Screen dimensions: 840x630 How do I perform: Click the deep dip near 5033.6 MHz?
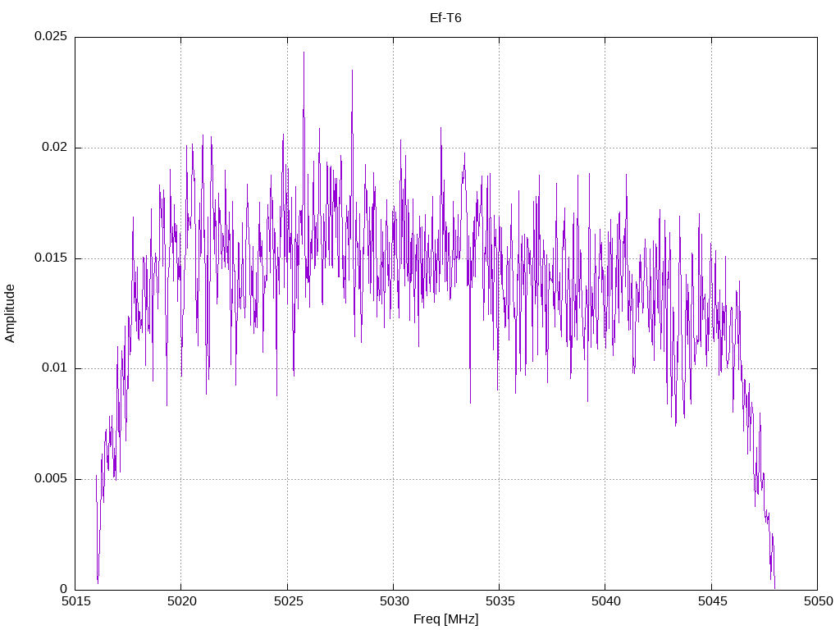tap(470, 401)
